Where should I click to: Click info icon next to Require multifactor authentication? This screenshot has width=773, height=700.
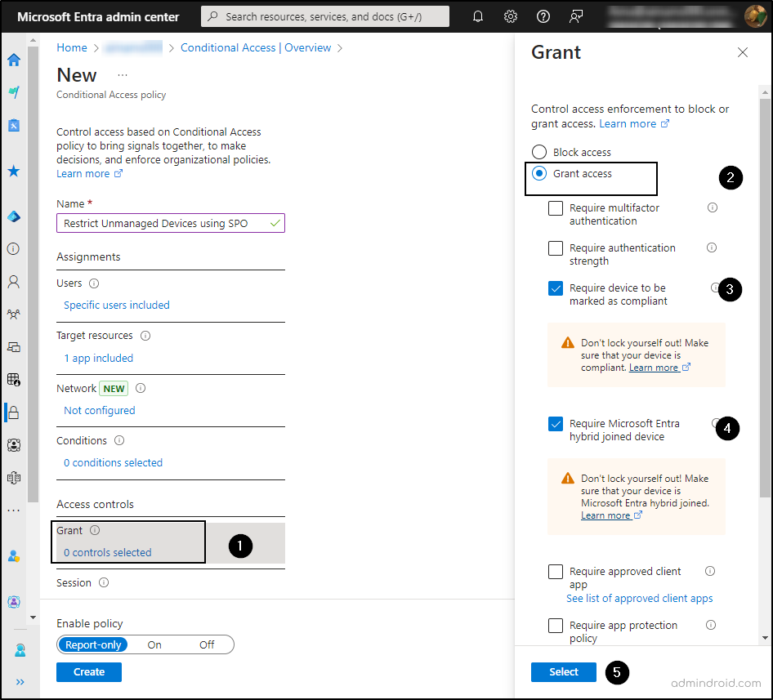click(712, 207)
